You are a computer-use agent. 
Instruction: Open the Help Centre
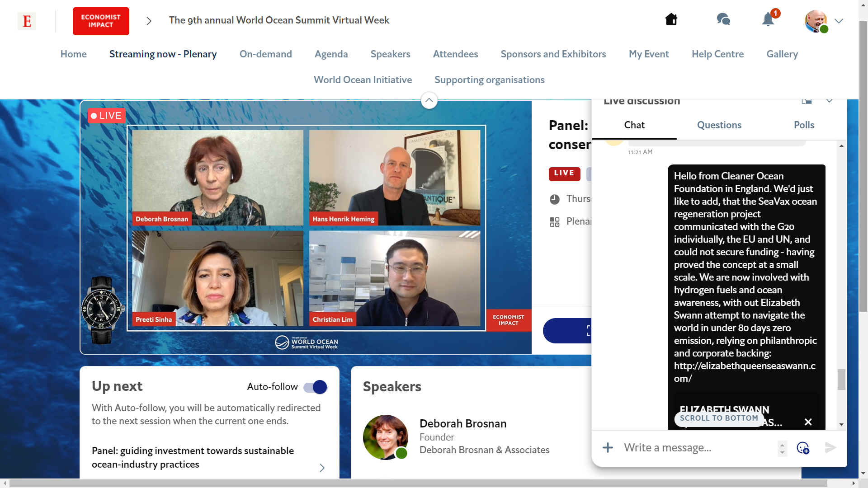coord(718,54)
